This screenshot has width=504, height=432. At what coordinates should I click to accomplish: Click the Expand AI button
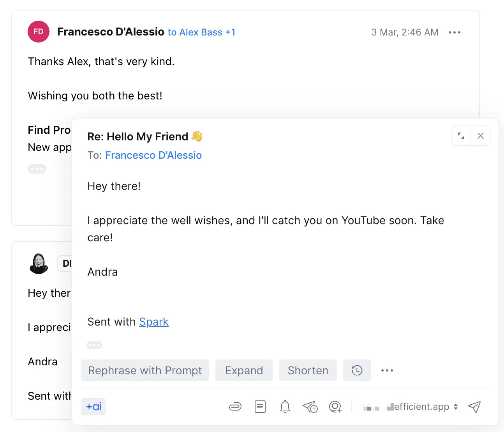tap(244, 370)
